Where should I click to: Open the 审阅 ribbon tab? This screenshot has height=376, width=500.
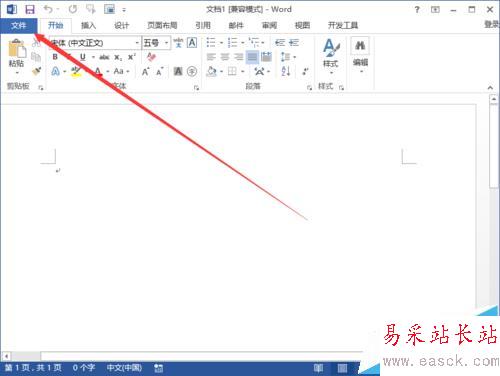[269, 26]
